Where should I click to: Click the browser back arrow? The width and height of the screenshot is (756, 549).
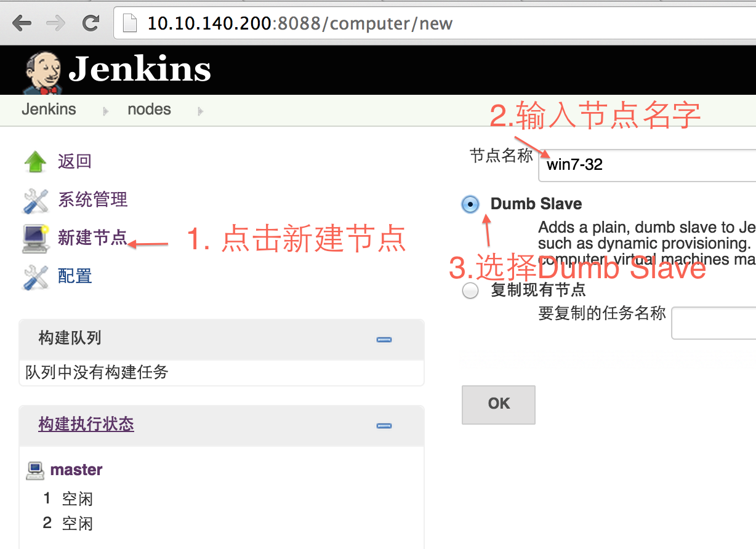pyautogui.click(x=22, y=23)
